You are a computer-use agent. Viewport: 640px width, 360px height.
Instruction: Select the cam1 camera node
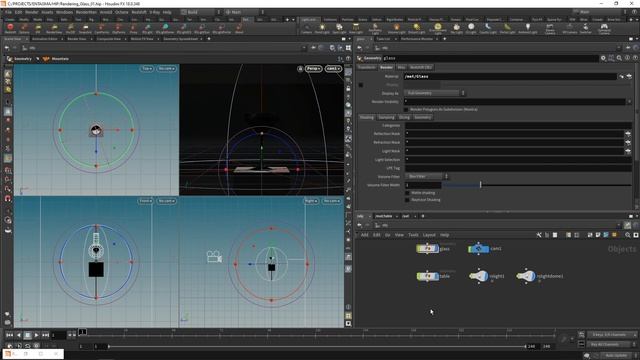pos(478,249)
